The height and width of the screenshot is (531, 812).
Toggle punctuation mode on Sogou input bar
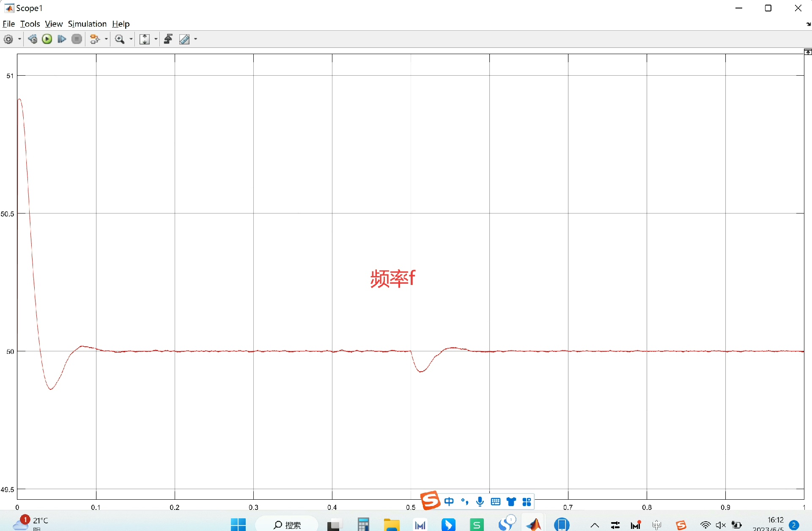(465, 502)
